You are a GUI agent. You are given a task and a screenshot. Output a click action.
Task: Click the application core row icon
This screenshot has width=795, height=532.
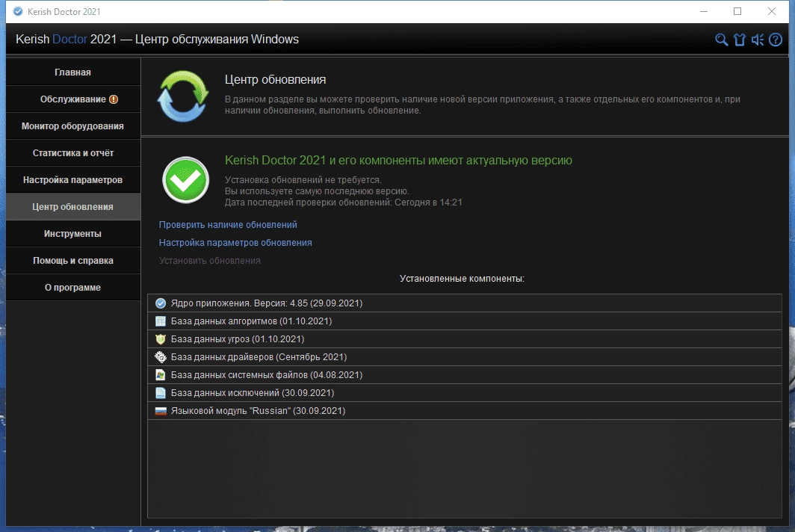click(x=161, y=303)
